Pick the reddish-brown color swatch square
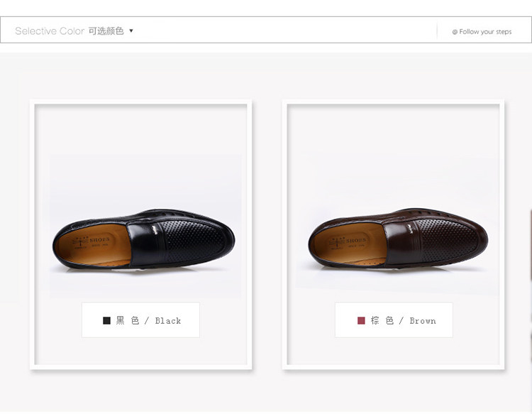The image size is (532, 414). tap(361, 321)
